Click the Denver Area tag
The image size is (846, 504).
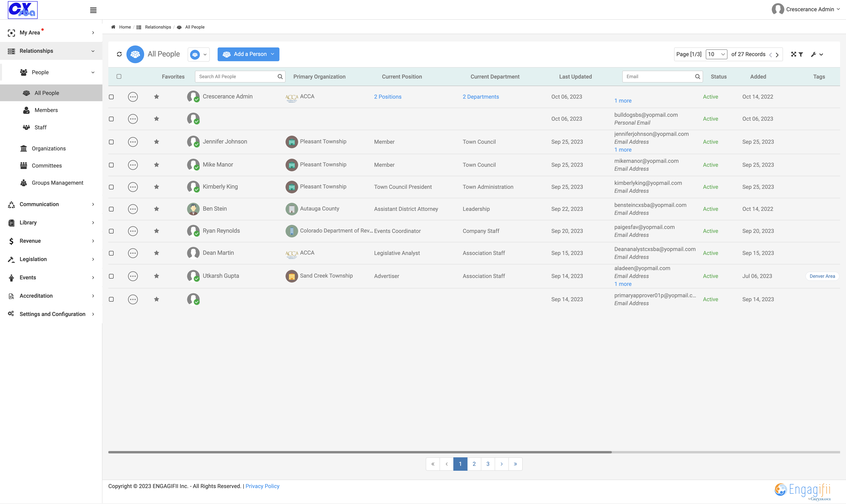point(822,276)
